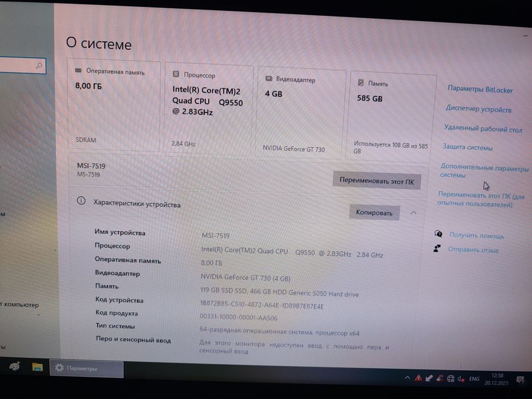Click the Имя устройства label
Viewport: 532px width, 399px height.
point(120,233)
